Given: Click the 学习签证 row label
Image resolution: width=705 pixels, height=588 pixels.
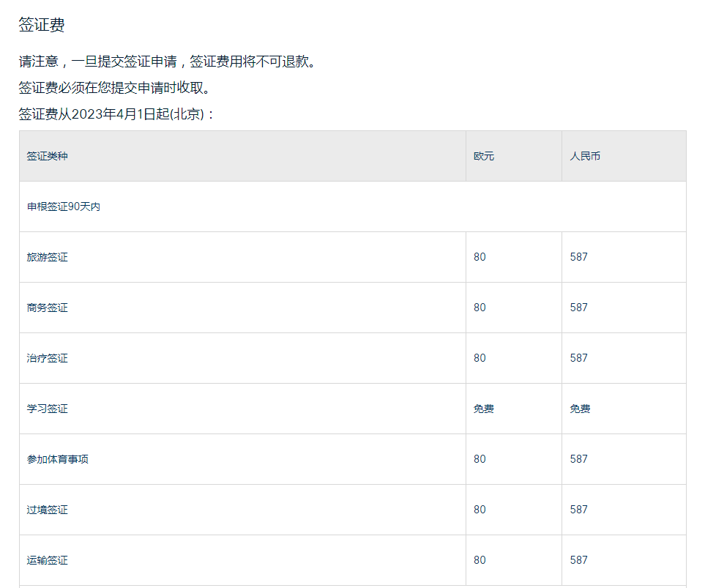Looking at the screenshot, I should (x=47, y=409).
